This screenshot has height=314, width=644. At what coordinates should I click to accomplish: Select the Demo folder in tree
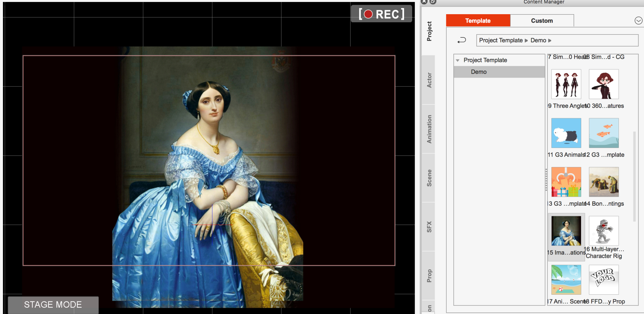[499, 72]
